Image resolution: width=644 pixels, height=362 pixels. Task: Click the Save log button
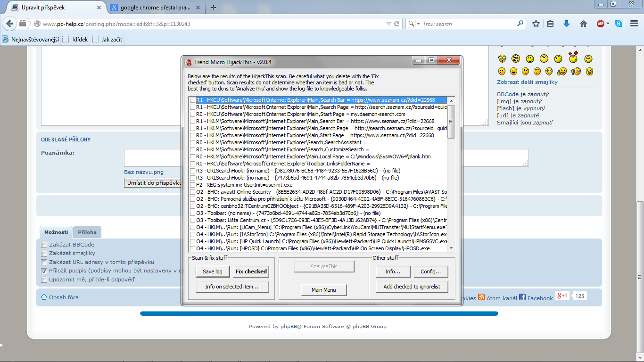(x=213, y=271)
